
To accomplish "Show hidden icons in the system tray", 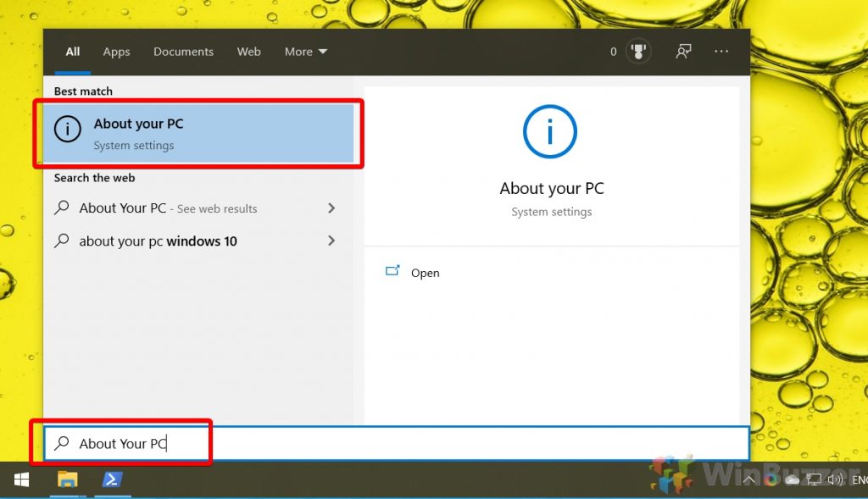I will [749, 479].
